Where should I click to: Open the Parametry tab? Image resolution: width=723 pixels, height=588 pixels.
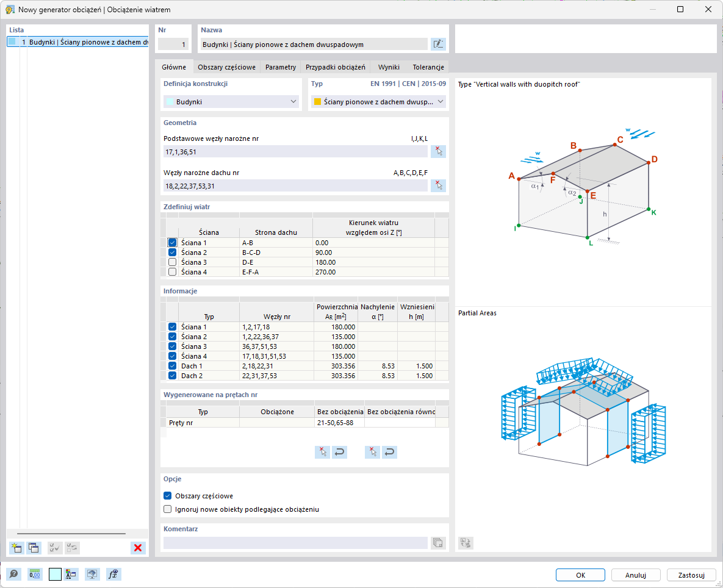point(281,67)
